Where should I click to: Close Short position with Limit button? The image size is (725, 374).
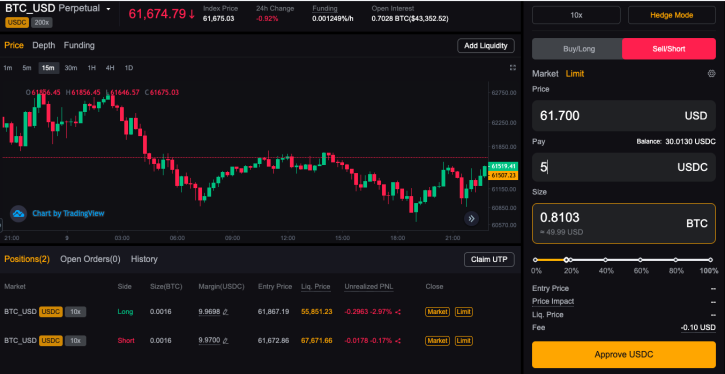(464, 341)
